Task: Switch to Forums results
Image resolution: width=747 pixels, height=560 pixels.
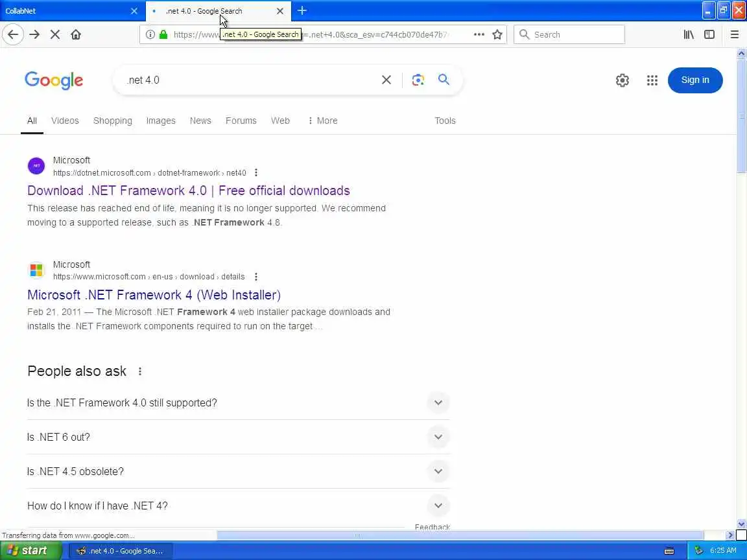Action: pos(241,121)
